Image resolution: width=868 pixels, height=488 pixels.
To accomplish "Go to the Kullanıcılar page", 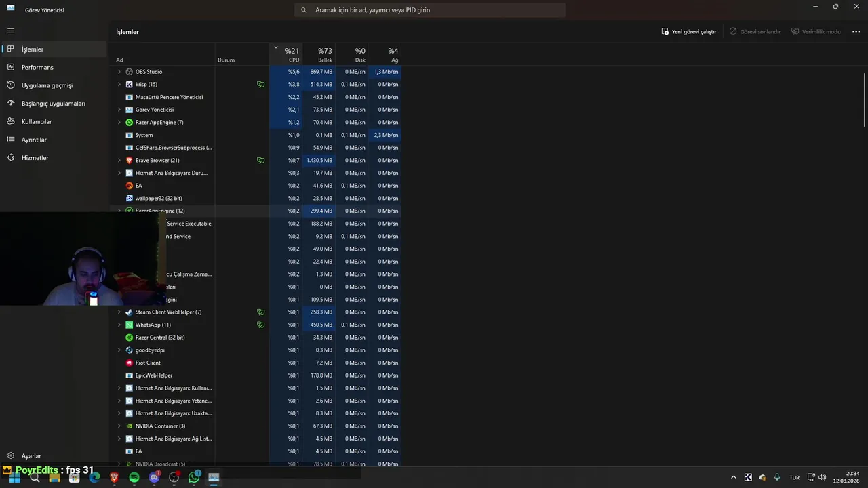I will [x=54, y=121].
